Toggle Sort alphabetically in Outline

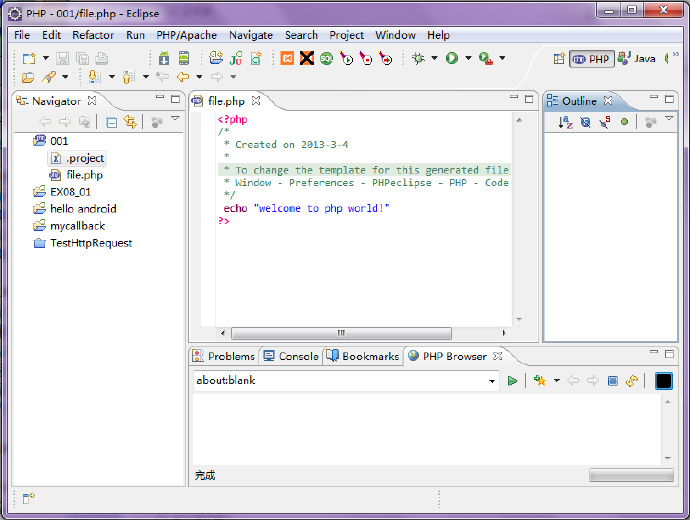coord(565,122)
